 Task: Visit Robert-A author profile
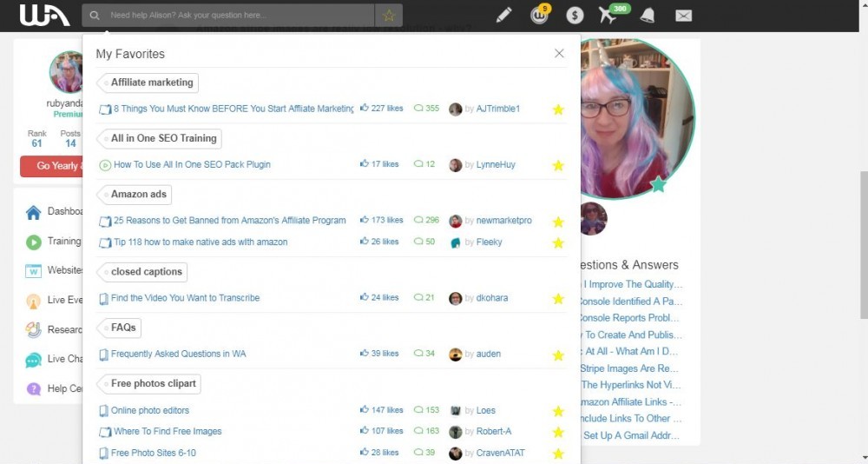click(x=493, y=431)
